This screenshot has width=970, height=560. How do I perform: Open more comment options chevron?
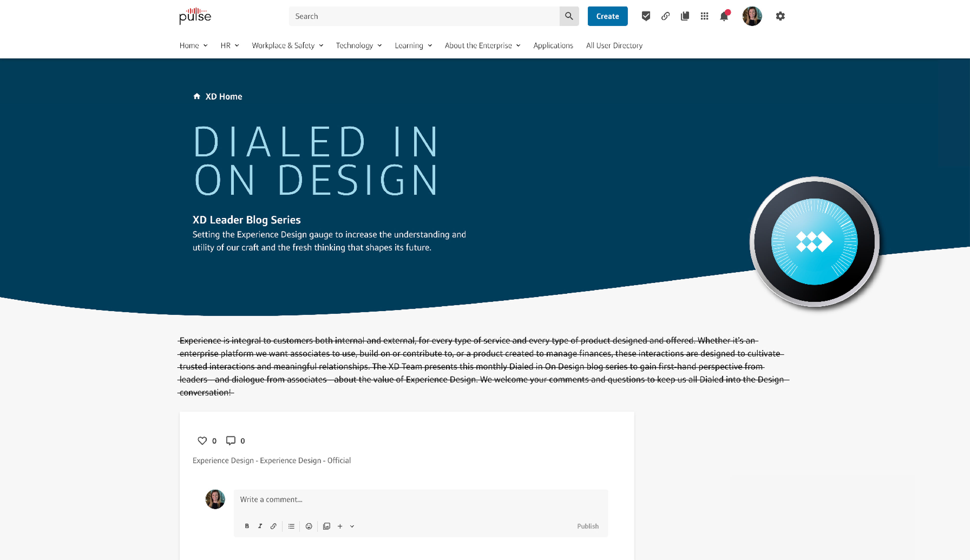coord(352,526)
